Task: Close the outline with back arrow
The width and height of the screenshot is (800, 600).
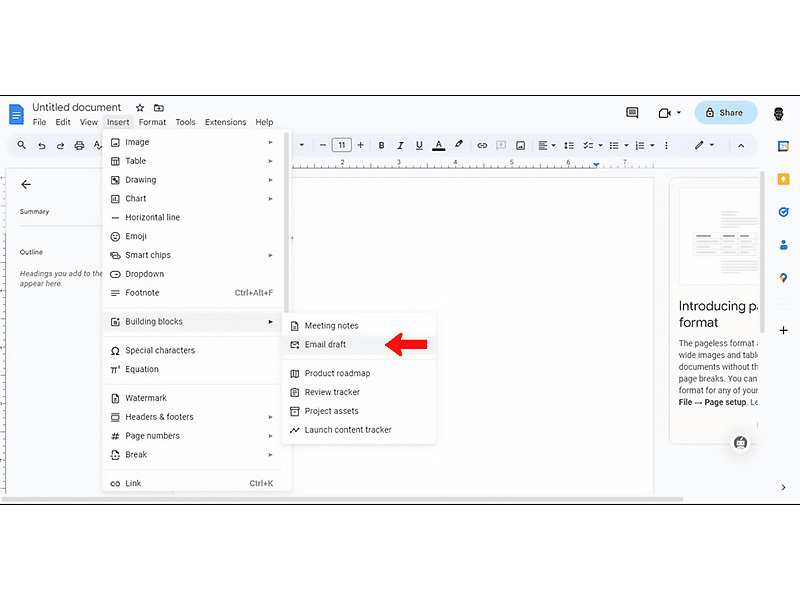Action: [26, 184]
